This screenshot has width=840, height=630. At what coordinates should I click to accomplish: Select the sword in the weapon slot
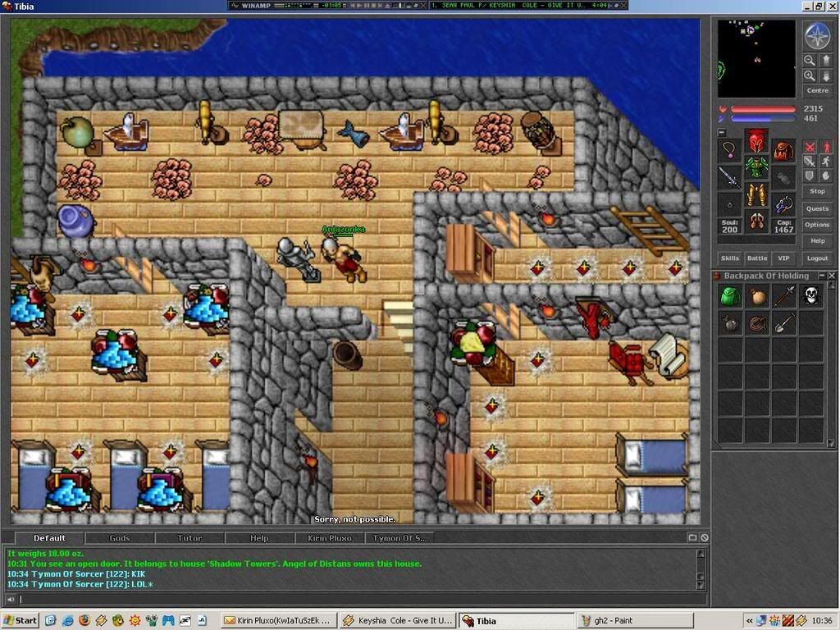coord(729,177)
